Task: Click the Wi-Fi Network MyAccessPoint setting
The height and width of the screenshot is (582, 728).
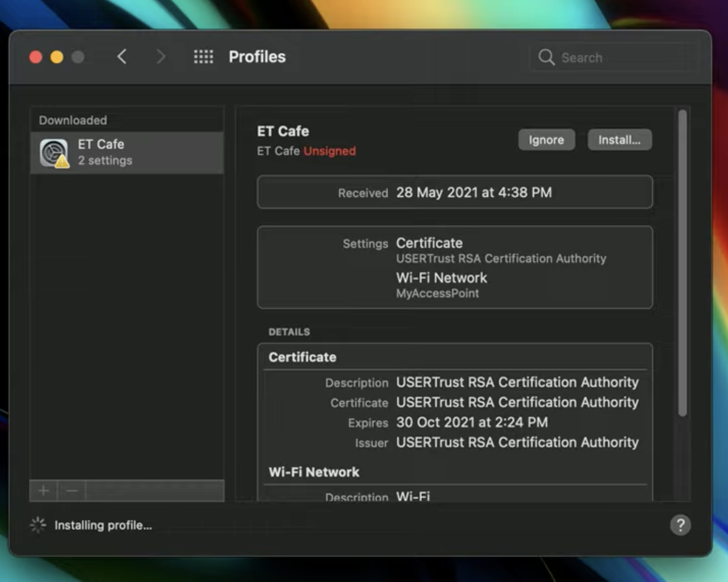Action: coord(441,285)
